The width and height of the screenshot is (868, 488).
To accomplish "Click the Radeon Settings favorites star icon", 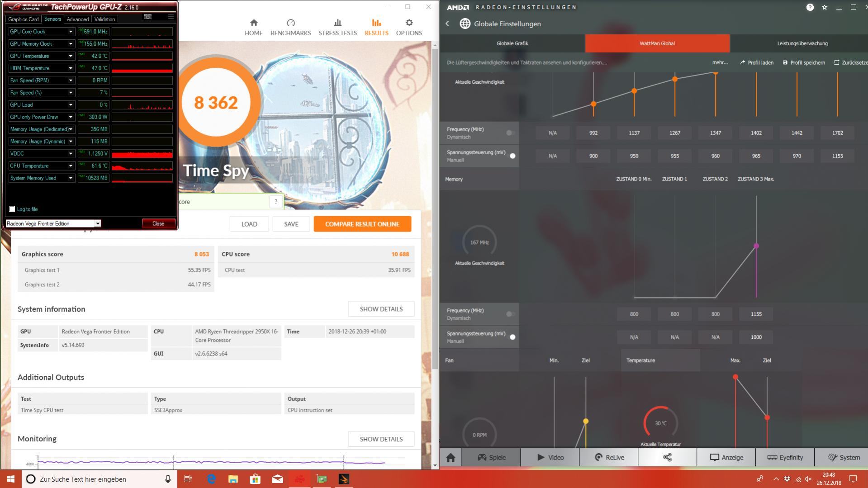I will click(825, 7).
